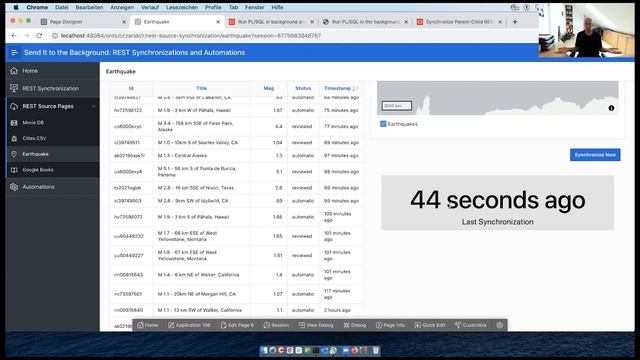This screenshot has width=640, height=360.
Task: Open Application 106 in developer toolbar
Action: click(189, 325)
